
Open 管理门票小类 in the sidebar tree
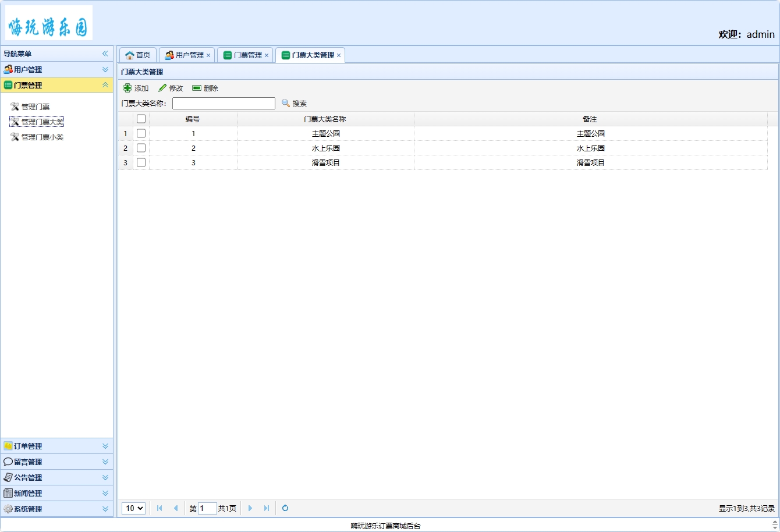pyautogui.click(x=42, y=137)
